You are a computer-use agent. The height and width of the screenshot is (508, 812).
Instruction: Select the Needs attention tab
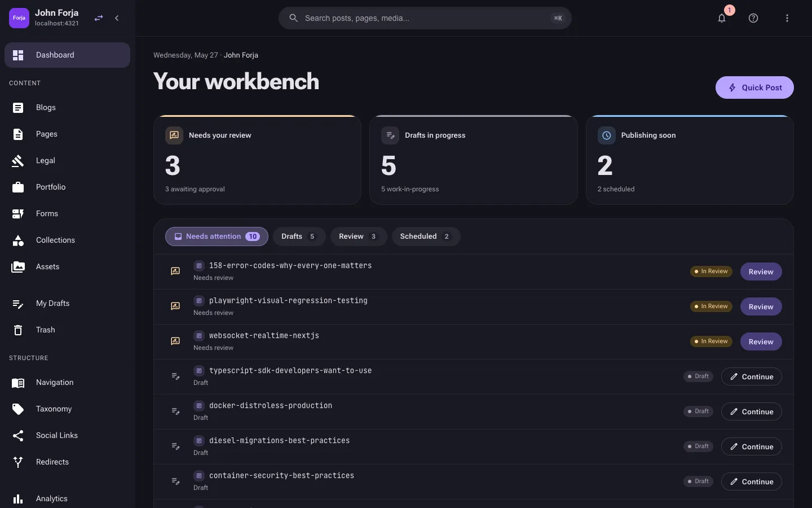click(217, 237)
